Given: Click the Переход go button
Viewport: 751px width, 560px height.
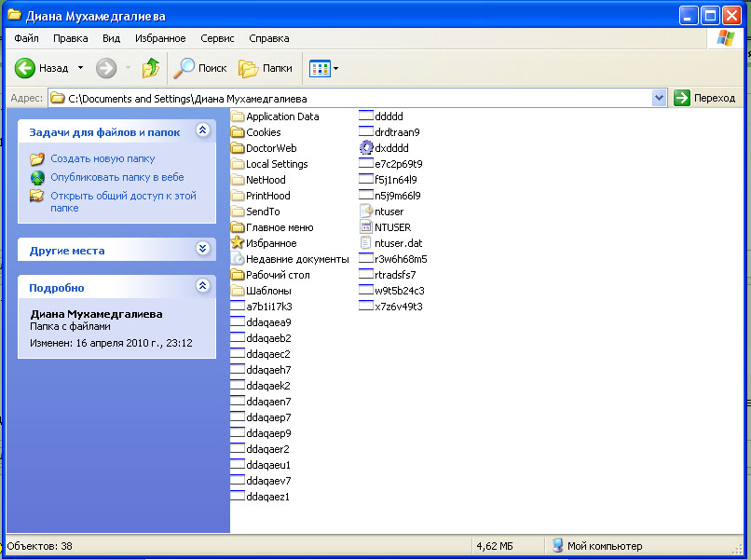Looking at the screenshot, I should tap(704, 98).
